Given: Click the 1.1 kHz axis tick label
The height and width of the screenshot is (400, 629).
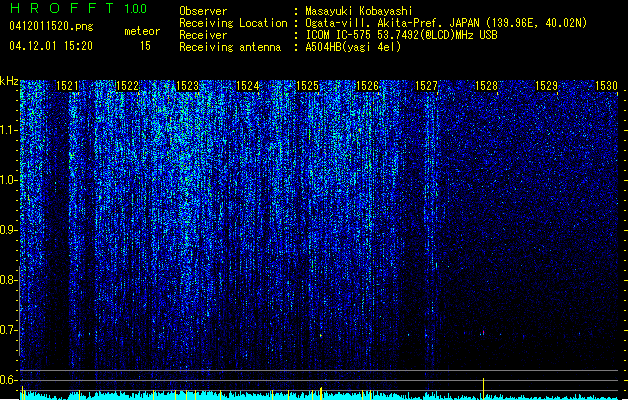Looking at the screenshot, I should [8, 130].
